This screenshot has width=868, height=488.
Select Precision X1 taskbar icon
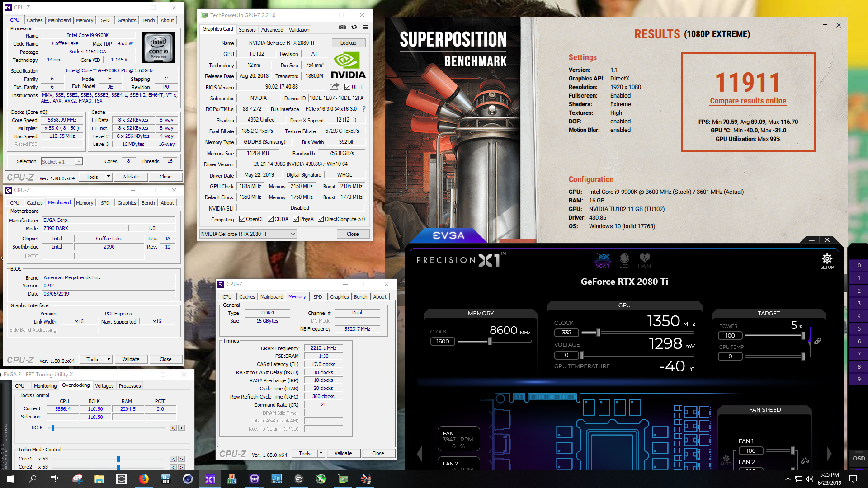click(x=210, y=479)
